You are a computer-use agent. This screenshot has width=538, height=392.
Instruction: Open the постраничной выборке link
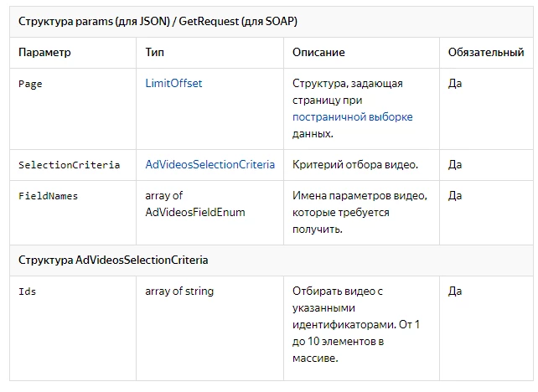[x=352, y=117]
